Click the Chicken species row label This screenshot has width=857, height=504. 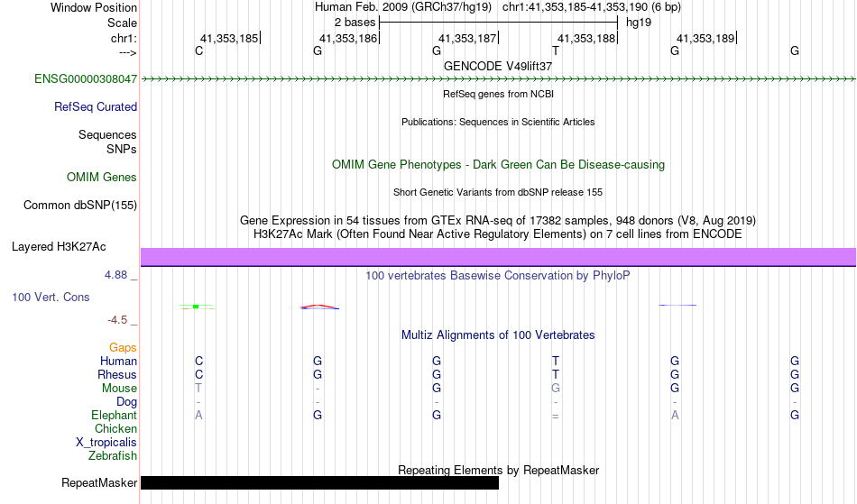coord(115,429)
